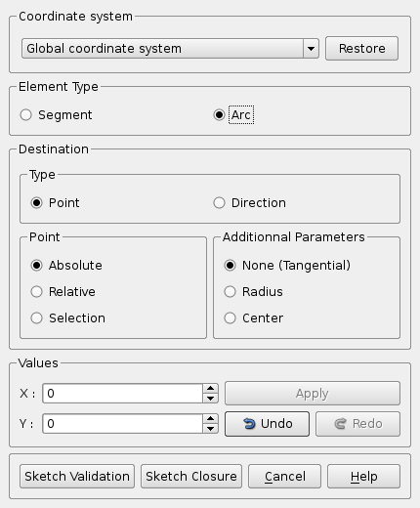
Task: Click the greyed-out Redo button
Action: click(x=357, y=424)
